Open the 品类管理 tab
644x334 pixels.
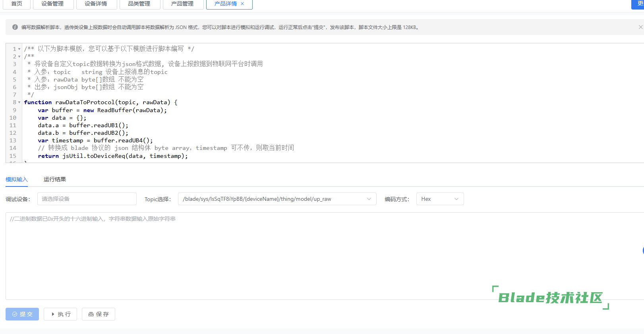coord(139,4)
